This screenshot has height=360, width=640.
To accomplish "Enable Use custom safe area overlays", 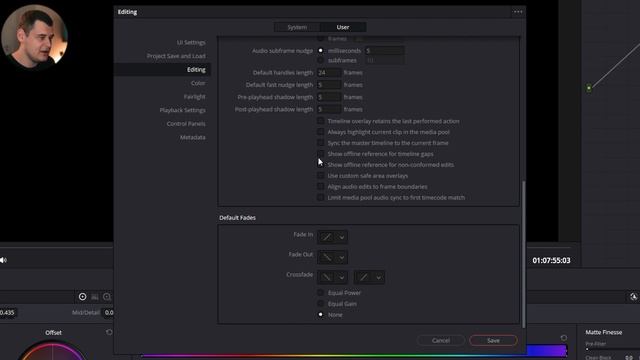I will (x=320, y=176).
